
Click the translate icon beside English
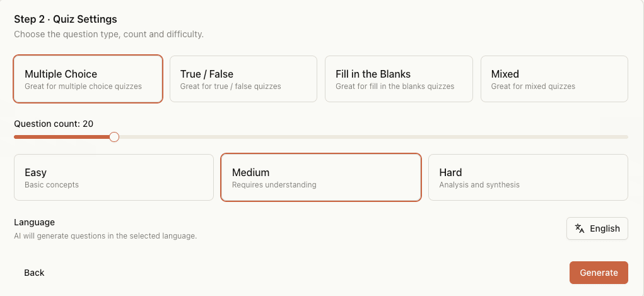(x=580, y=228)
